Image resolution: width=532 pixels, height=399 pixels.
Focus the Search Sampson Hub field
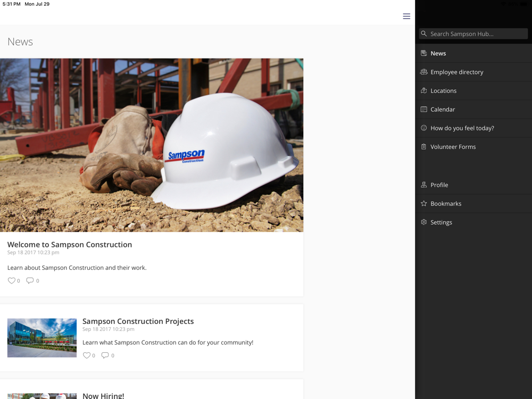[473, 34]
